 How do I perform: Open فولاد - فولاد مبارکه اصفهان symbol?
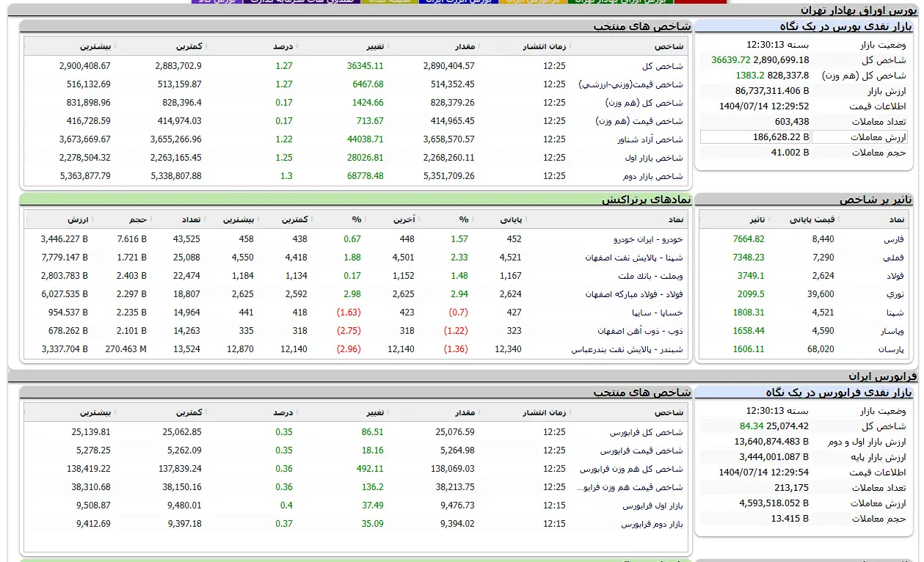click(x=633, y=294)
